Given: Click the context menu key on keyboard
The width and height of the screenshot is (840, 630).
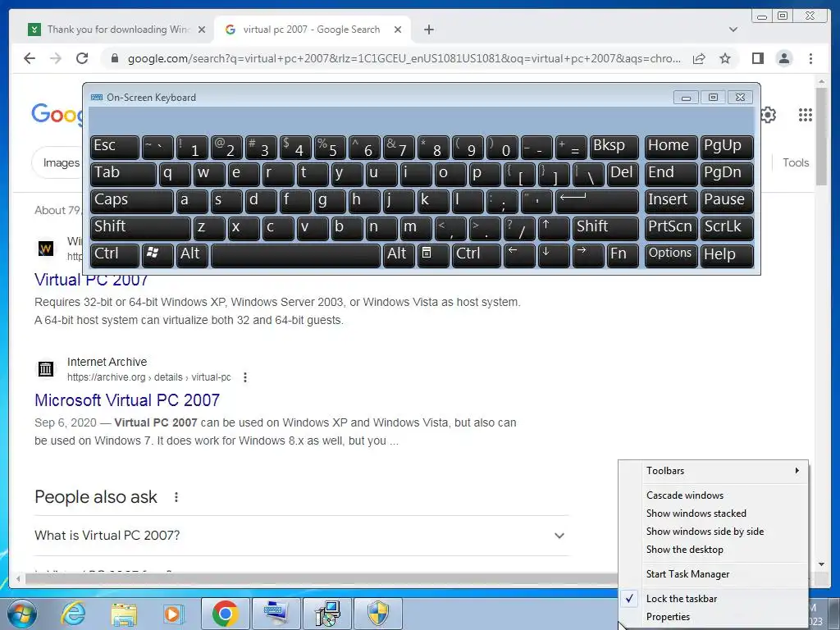Looking at the screenshot, I should 432,255.
